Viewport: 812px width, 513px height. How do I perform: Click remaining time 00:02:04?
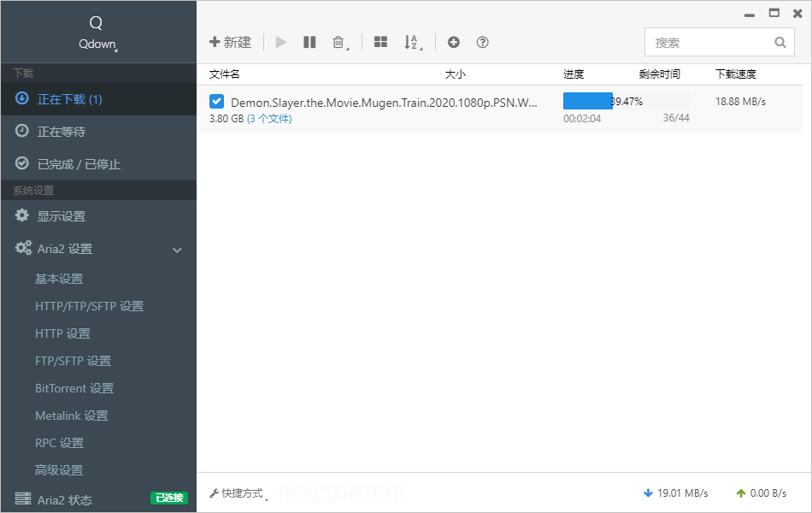point(582,119)
